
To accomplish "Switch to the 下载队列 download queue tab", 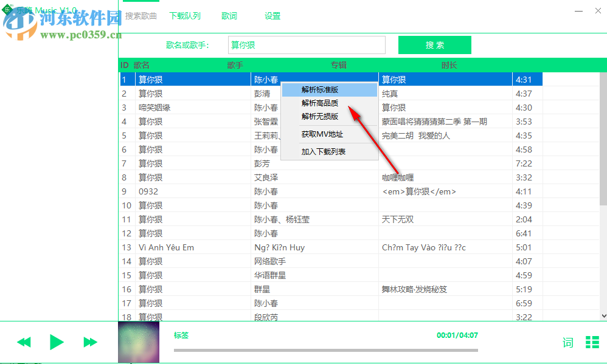I will [x=185, y=16].
